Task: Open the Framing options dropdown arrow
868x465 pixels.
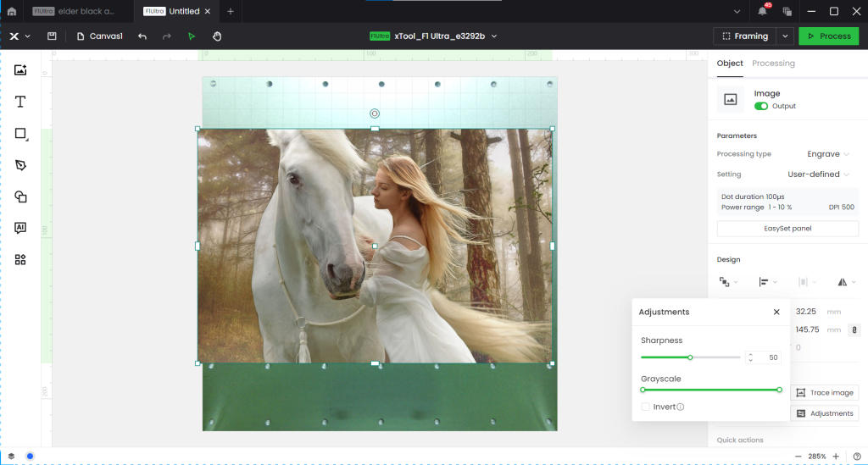Action: (x=785, y=36)
